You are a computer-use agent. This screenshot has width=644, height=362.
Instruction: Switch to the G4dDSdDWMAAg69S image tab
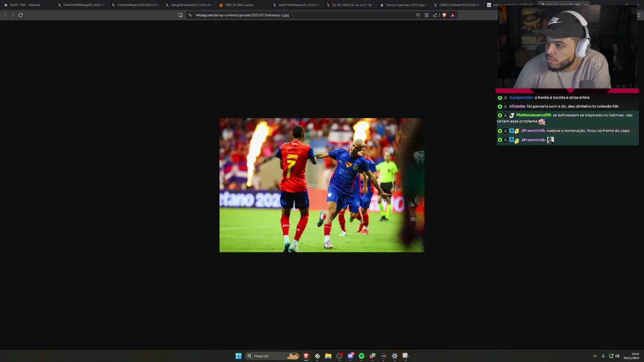(x=80, y=5)
